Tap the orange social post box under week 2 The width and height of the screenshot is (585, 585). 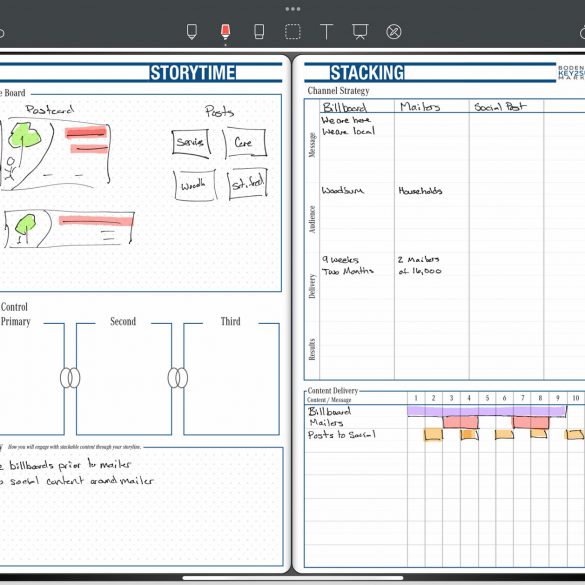434,434
